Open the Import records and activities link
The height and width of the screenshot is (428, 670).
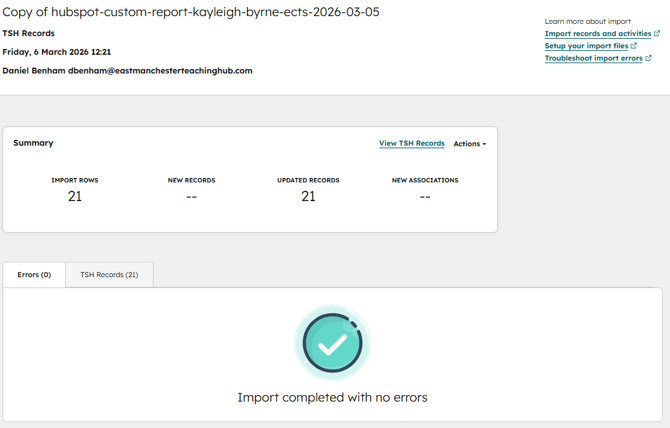[x=597, y=33]
